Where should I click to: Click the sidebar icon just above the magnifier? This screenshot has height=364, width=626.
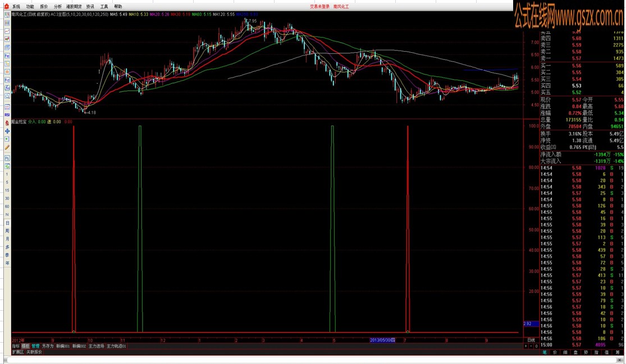pyautogui.click(x=7, y=88)
